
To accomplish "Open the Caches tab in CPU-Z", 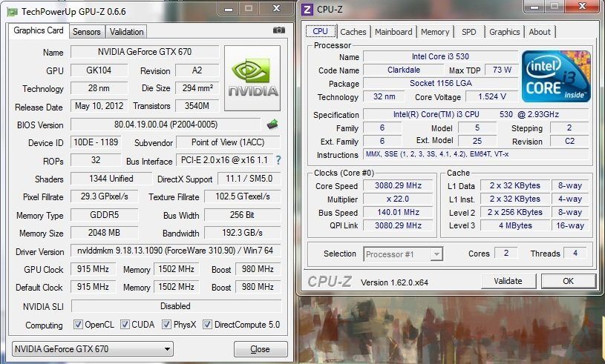I will pos(353,32).
